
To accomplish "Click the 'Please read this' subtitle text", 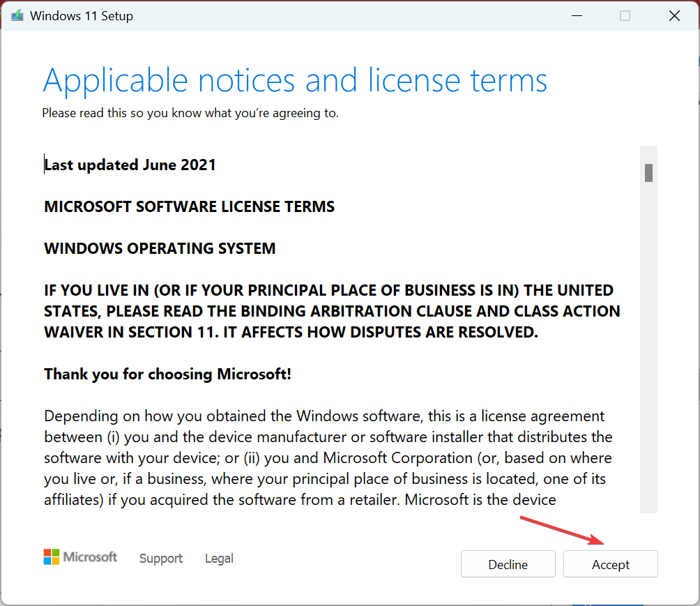I will pyautogui.click(x=190, y=113).
